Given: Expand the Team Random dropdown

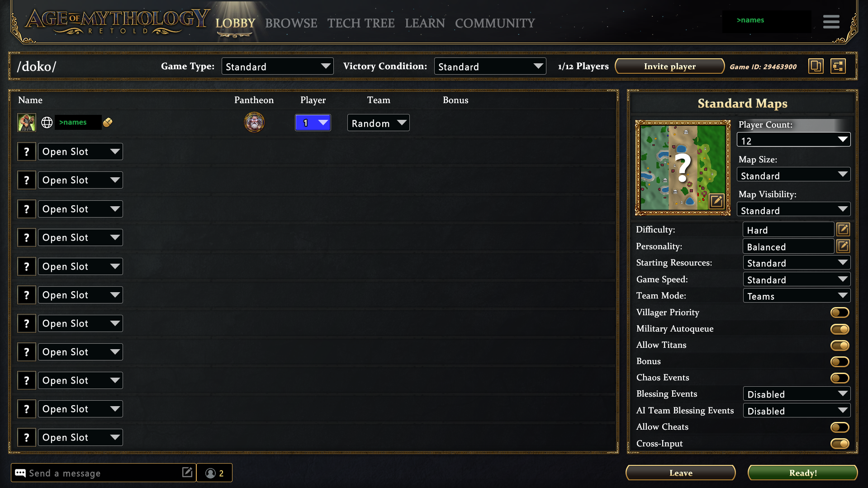Looking at the screenshot, I should click(379, 123).
